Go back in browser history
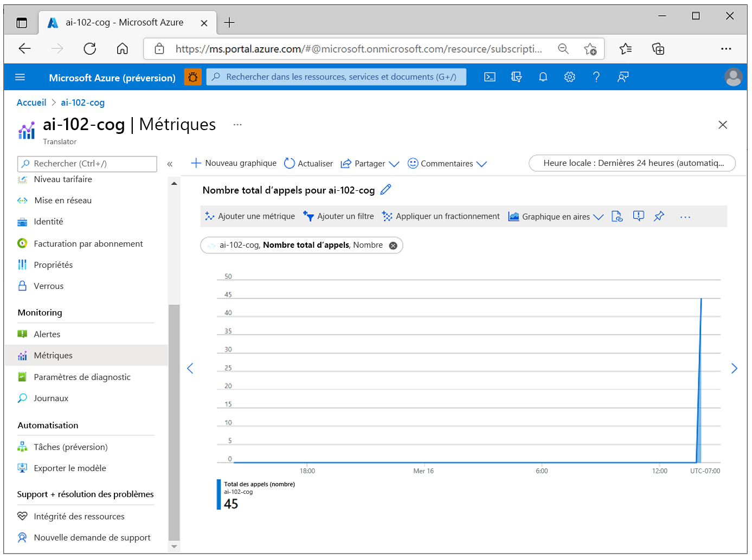The image size is (752, 560). [25, 49]
